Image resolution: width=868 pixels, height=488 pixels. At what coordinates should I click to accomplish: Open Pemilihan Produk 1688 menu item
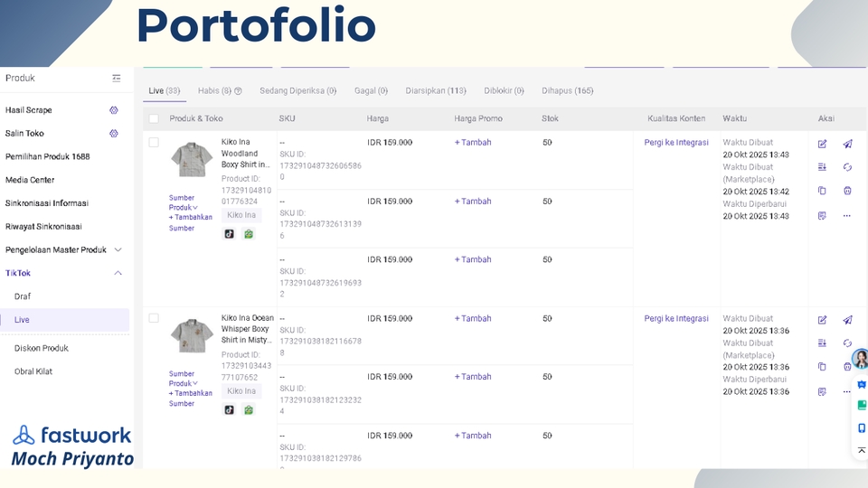[48, 156]
